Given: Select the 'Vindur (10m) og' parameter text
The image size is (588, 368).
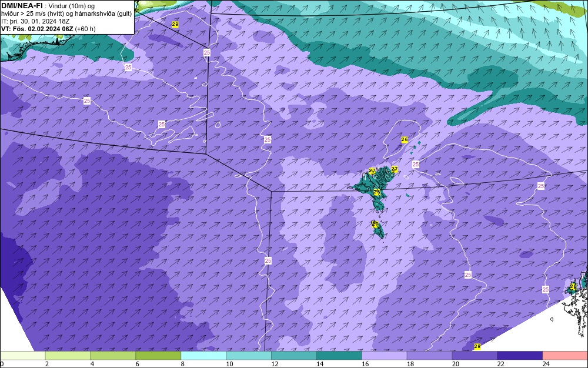Looking at the screenshot, I should [72, 6].
